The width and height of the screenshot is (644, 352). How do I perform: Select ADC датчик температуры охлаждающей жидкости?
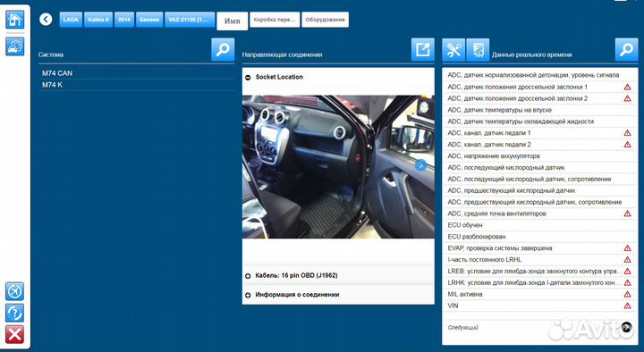tap(539, 122)
